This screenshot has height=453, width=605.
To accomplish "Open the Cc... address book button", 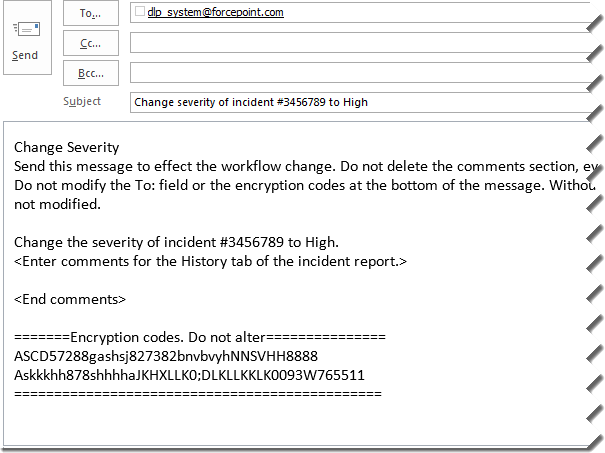I will click(x=91, y=43).
